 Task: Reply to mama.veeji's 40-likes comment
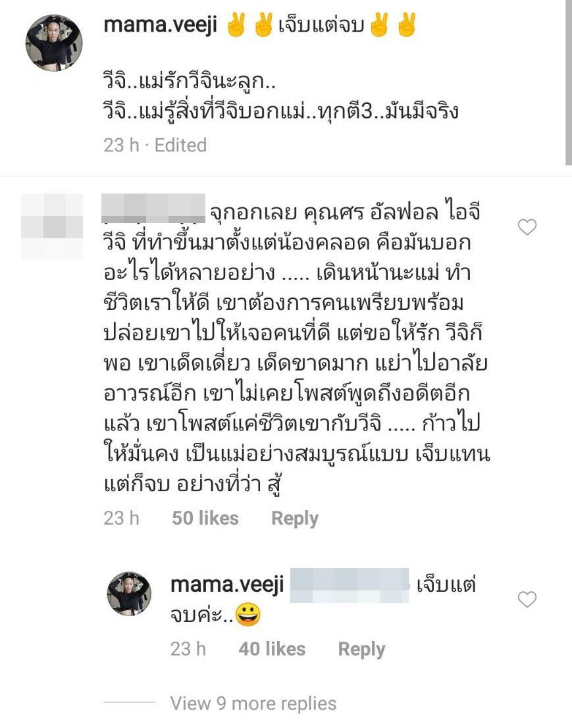(x=361, y=649)
